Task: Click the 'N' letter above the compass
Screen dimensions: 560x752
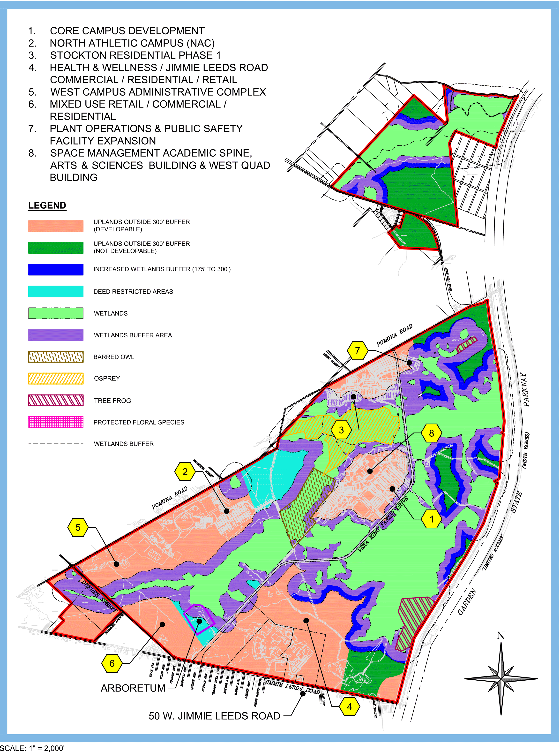Action: [x=501, y=635]
